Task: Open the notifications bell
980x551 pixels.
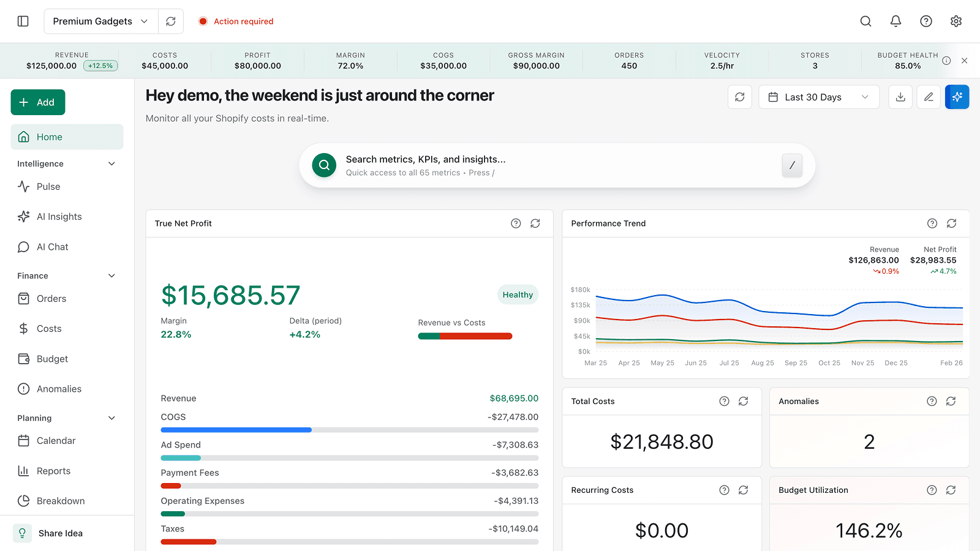Action: (895, 21)
